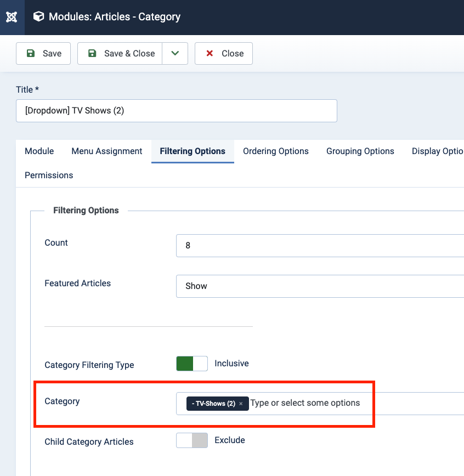Screen dimensions: 464x476
Task: Click the Save button
Action: pos(43,53)
